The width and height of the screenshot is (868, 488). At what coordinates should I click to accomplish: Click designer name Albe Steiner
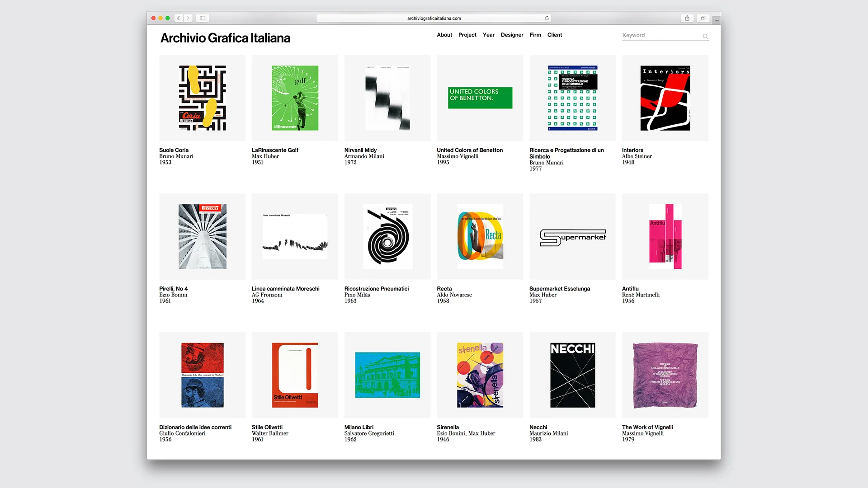point(637,156)
